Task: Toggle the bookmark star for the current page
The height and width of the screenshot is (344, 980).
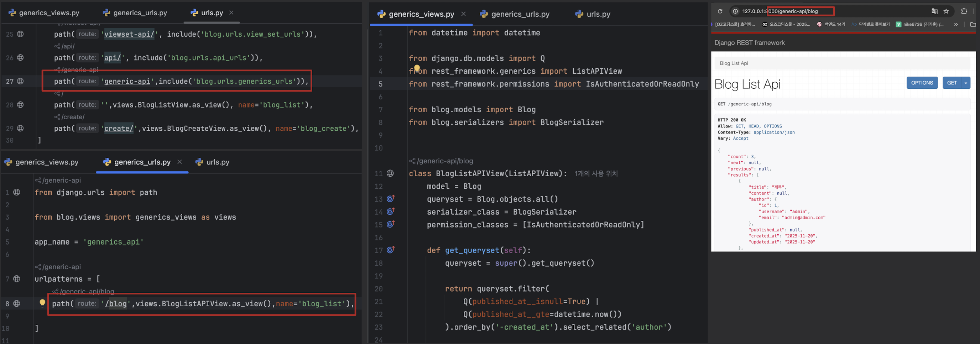Action: (946, 11)
